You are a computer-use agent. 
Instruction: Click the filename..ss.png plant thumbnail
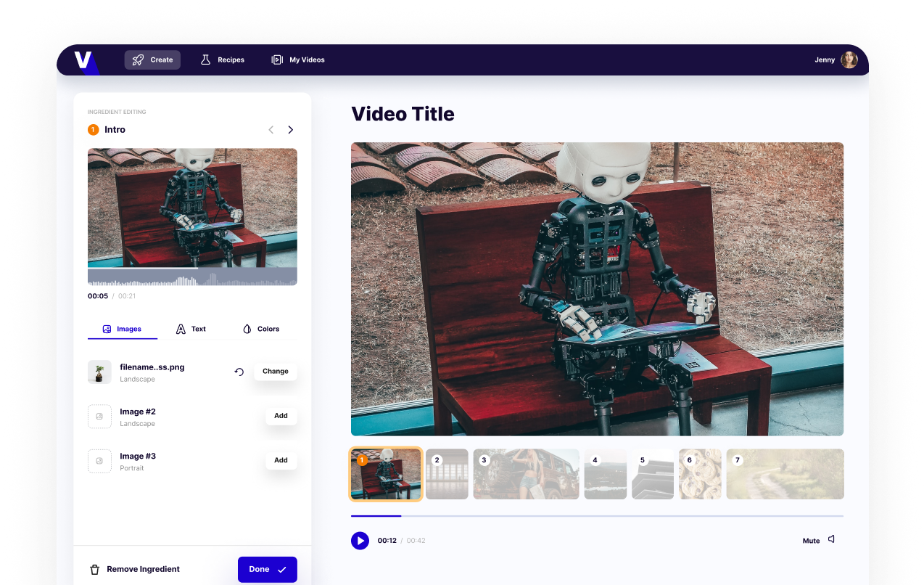99,372
